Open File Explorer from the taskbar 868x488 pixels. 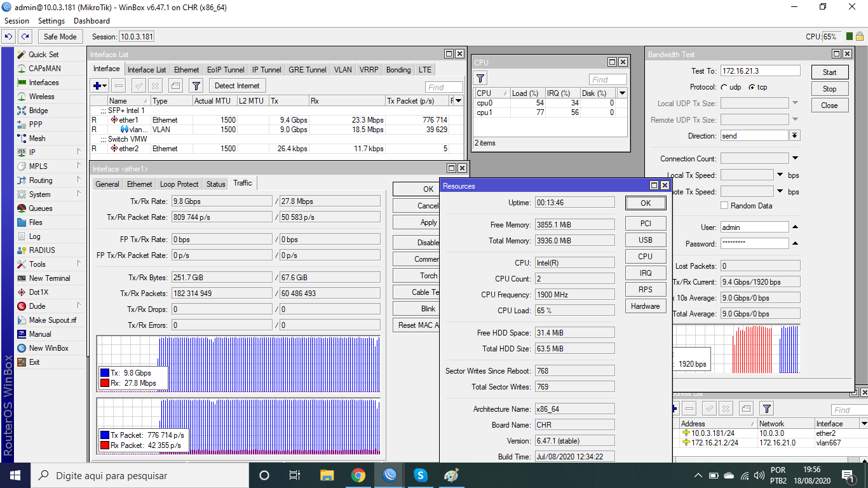click(x=327, y=475)
